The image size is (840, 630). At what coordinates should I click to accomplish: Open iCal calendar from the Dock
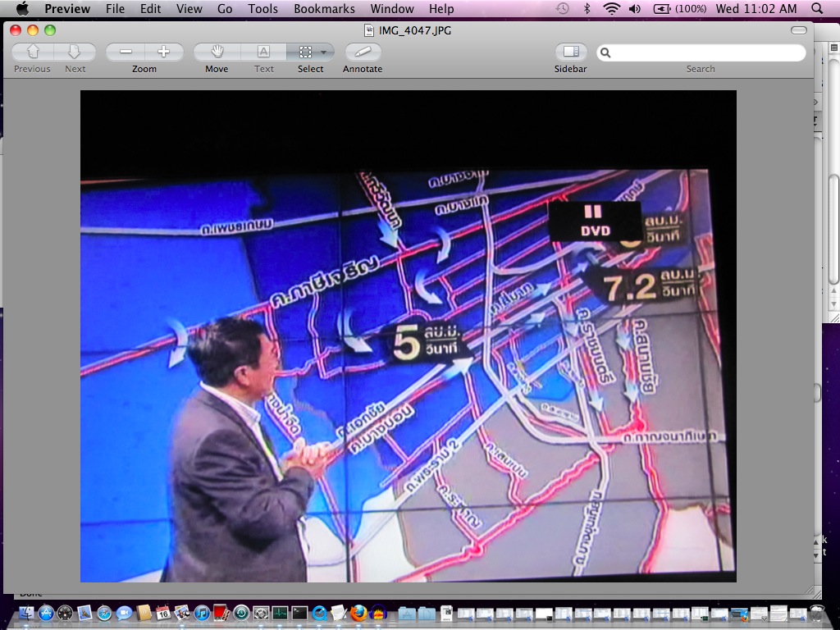tap(163, 613)
